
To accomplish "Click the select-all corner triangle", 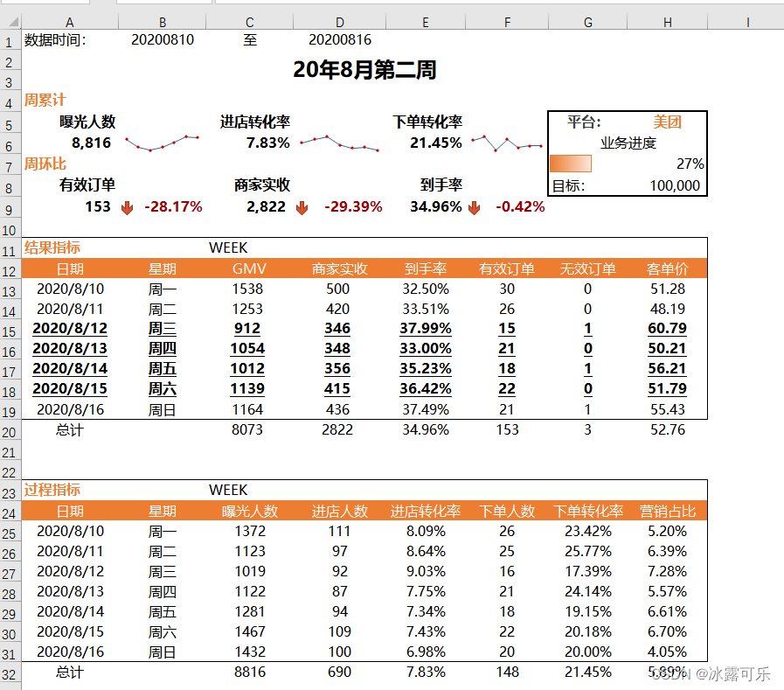I will point(13,22).
